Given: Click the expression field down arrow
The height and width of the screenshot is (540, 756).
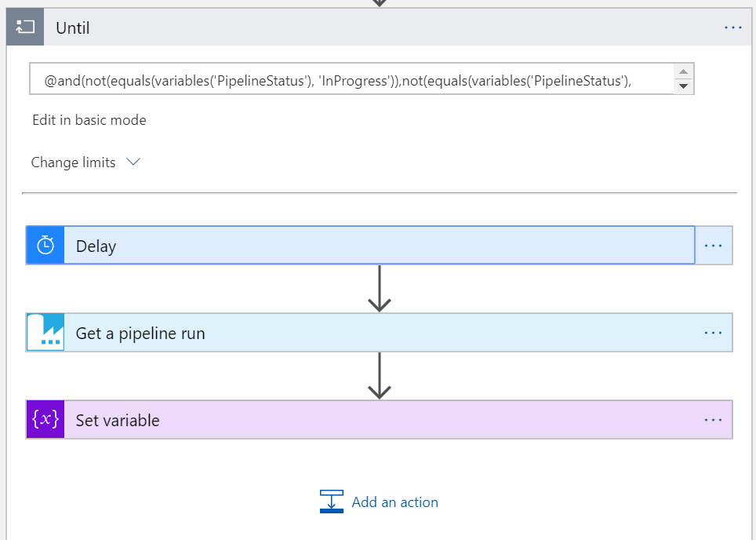Looking at the screenshot, I should point(683,86).
